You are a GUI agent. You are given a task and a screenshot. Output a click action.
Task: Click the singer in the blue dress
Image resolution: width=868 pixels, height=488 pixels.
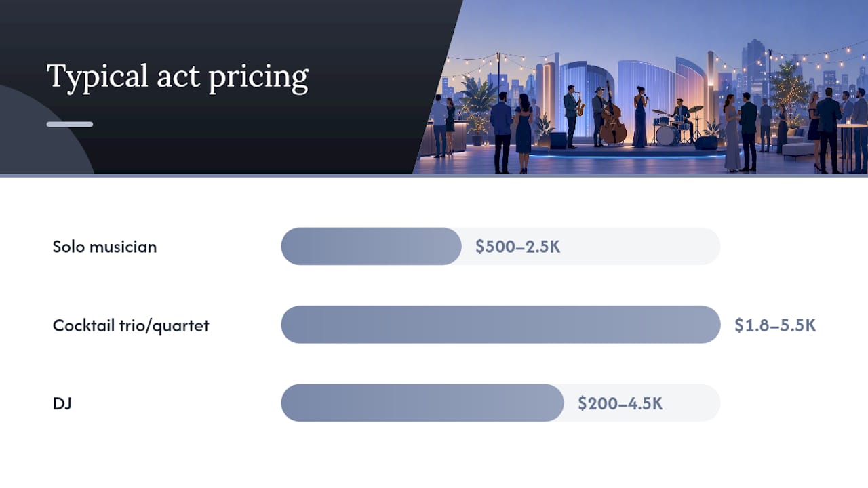pyautogui.click(x=639, y=117)
